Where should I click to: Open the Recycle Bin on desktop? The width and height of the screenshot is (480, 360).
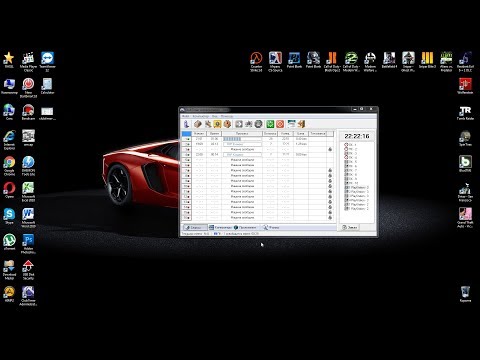465,294
